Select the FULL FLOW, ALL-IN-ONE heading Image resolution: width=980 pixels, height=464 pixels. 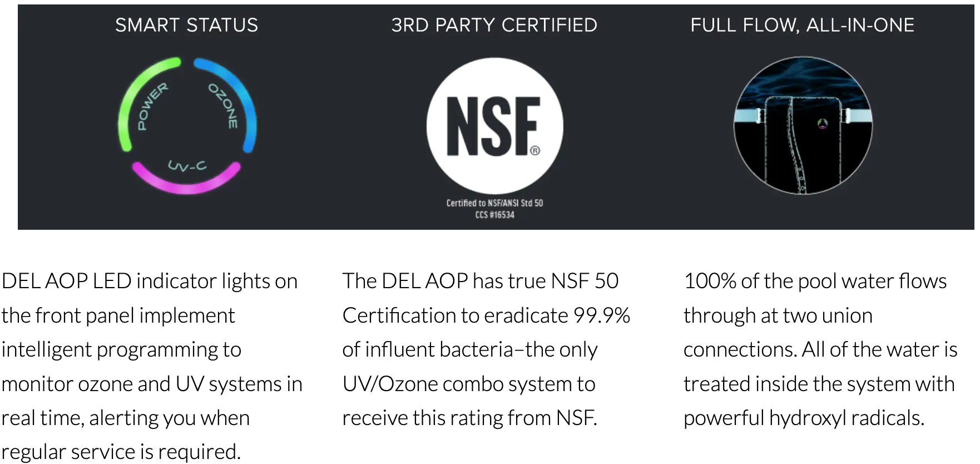[x=802, y=25]
